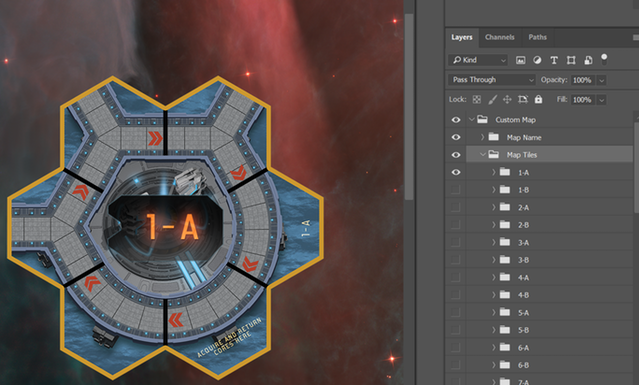Filter for shape layers icon
Image resolution: width=639 pixels, height=385 pixels.
[x=571, y=60]
